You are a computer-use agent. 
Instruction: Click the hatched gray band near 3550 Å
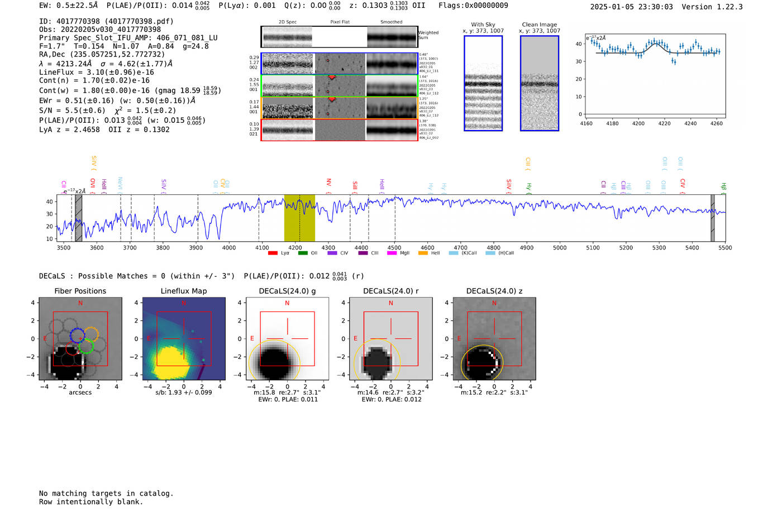(79, 218)
